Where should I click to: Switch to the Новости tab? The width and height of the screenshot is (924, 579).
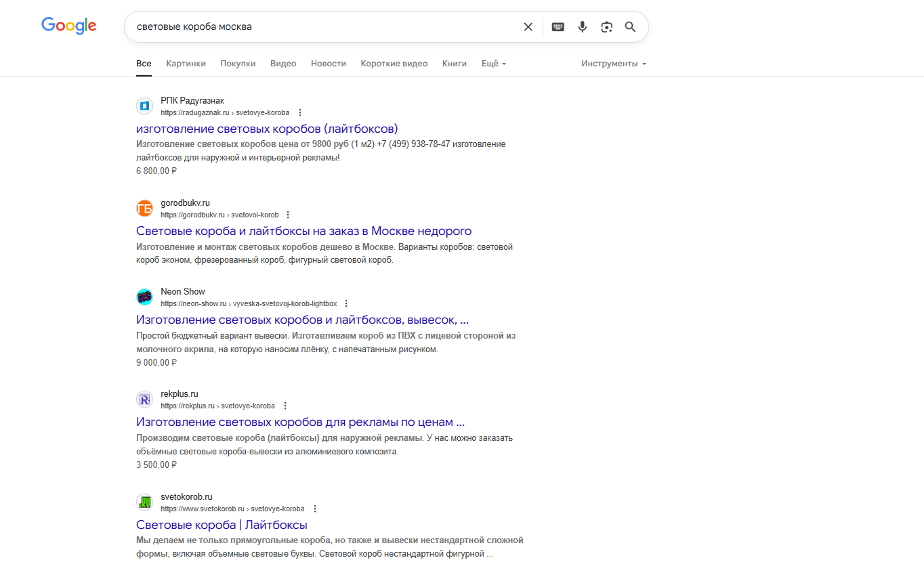pyautogui.click(x=328, y=64)
